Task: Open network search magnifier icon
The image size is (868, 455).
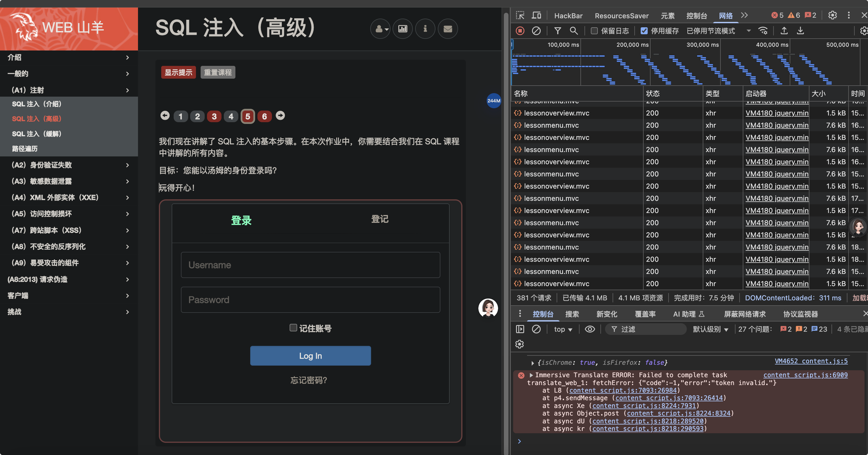Action: (x=574, y=31)
